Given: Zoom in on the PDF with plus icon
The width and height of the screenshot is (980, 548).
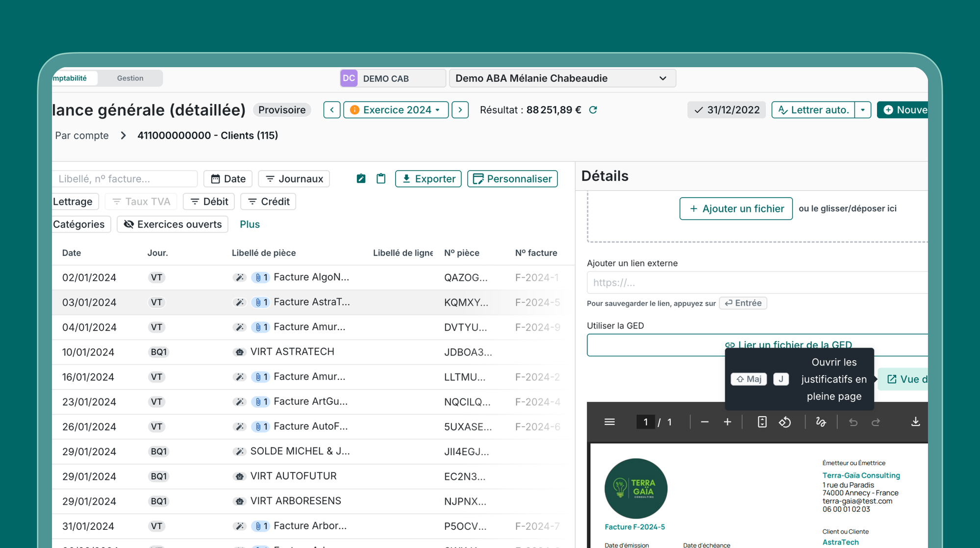Looking at the screenshot, I should point(728,422).
